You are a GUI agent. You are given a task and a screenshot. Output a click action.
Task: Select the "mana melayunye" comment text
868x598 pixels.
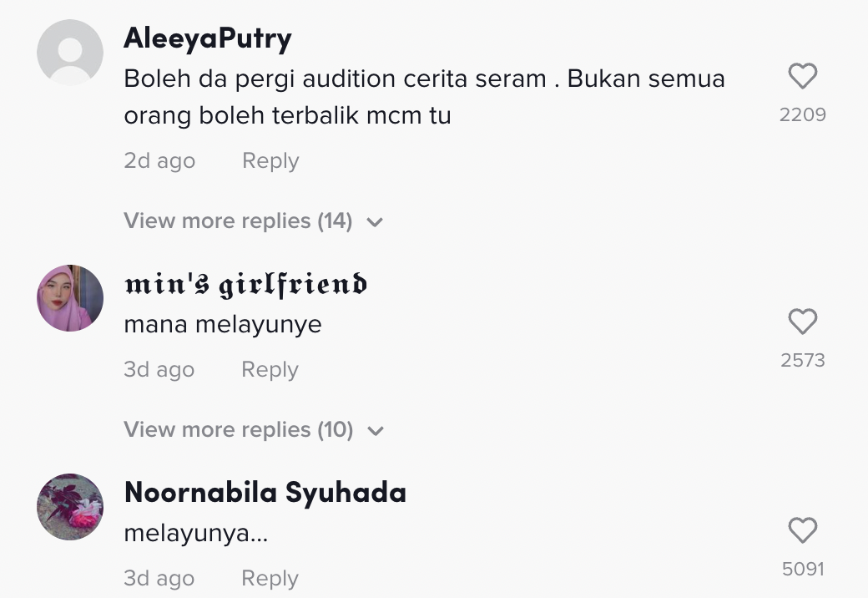(223, 324)
